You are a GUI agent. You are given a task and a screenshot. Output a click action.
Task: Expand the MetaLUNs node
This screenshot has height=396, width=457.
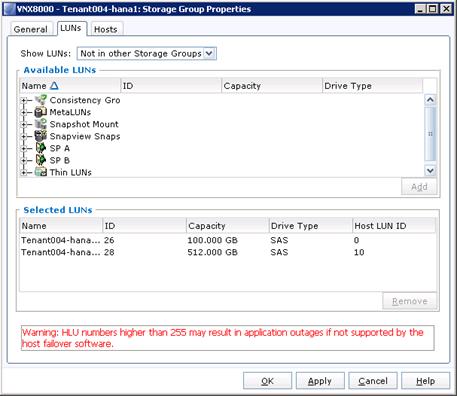tap(24, 112)
